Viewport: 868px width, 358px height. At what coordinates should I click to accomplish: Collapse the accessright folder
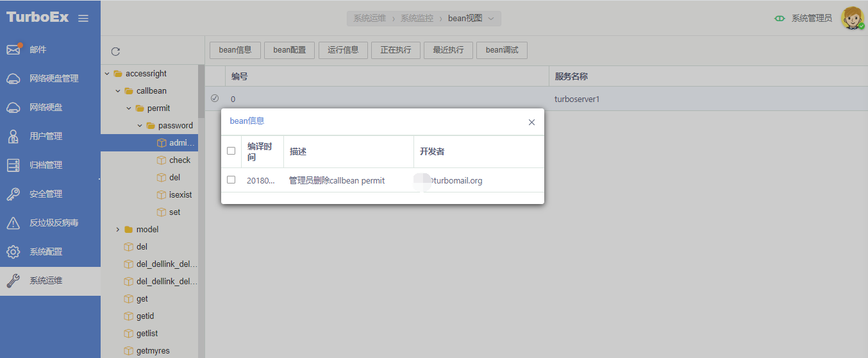pos(107,74)
